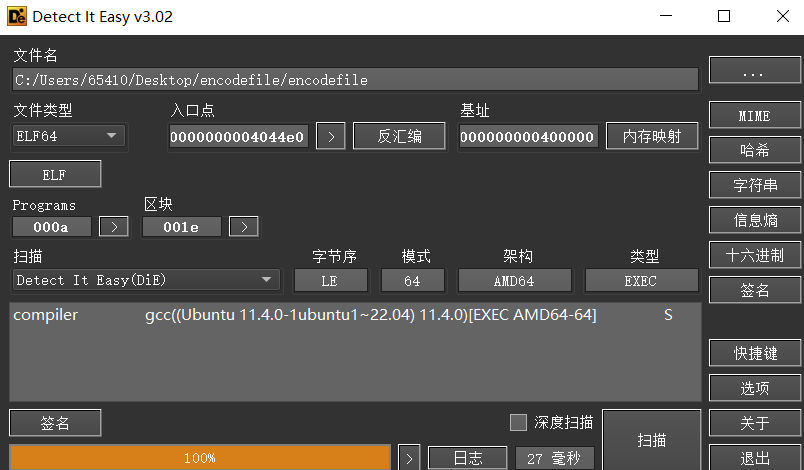Open file browser with the '...' button

(x=754, y=70)
